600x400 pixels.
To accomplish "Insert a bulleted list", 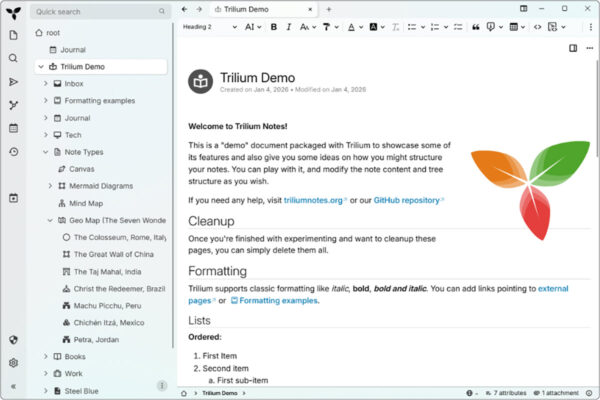I will coord(412,27).
